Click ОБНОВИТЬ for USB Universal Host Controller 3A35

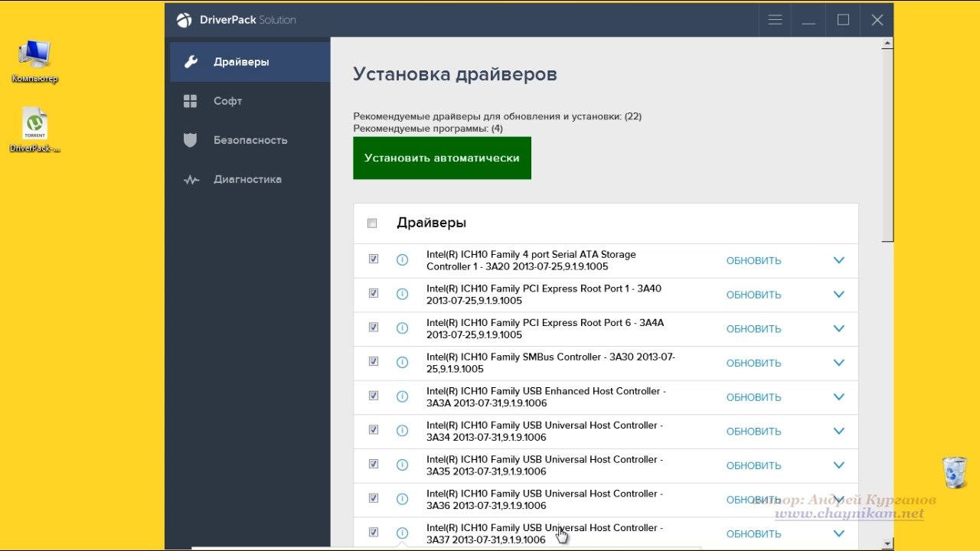click(753, 466)
